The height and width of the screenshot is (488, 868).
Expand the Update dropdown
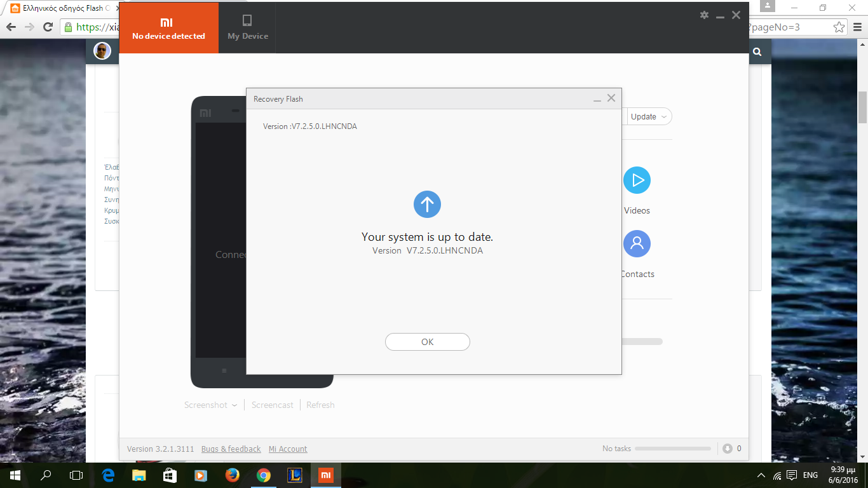tap(664, 117)
